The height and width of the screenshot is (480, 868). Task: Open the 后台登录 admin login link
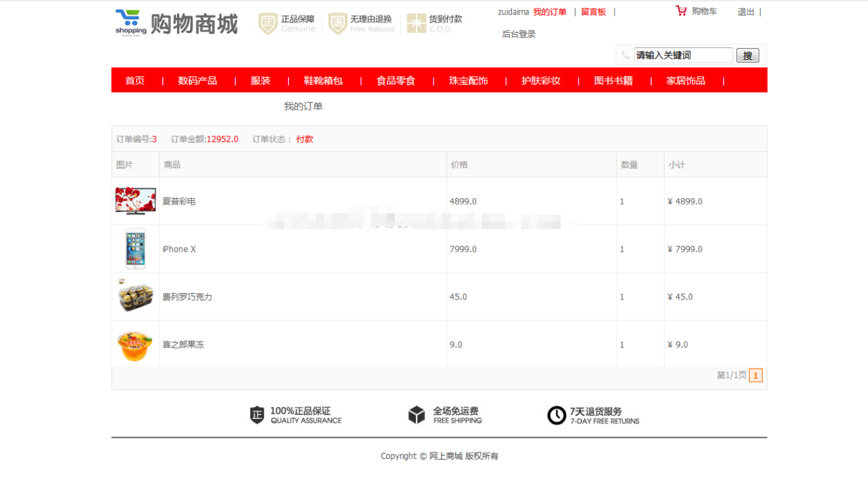coord(519,34)
